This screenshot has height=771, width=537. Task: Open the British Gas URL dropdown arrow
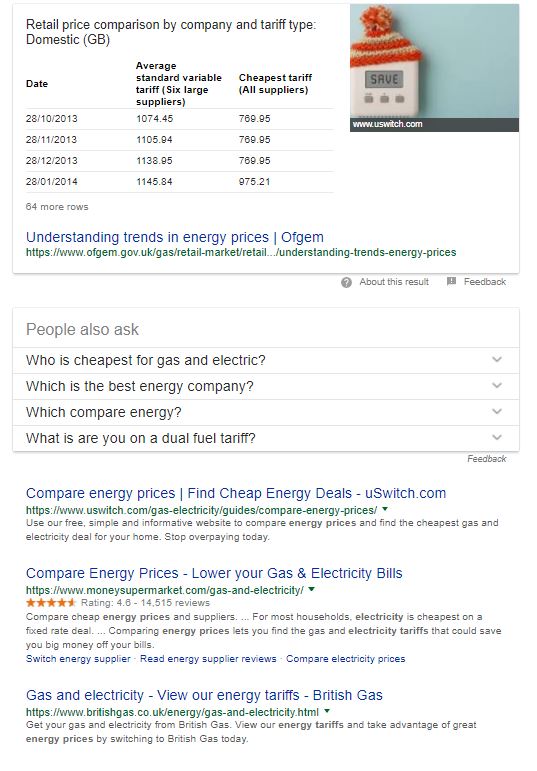(327, 712)
